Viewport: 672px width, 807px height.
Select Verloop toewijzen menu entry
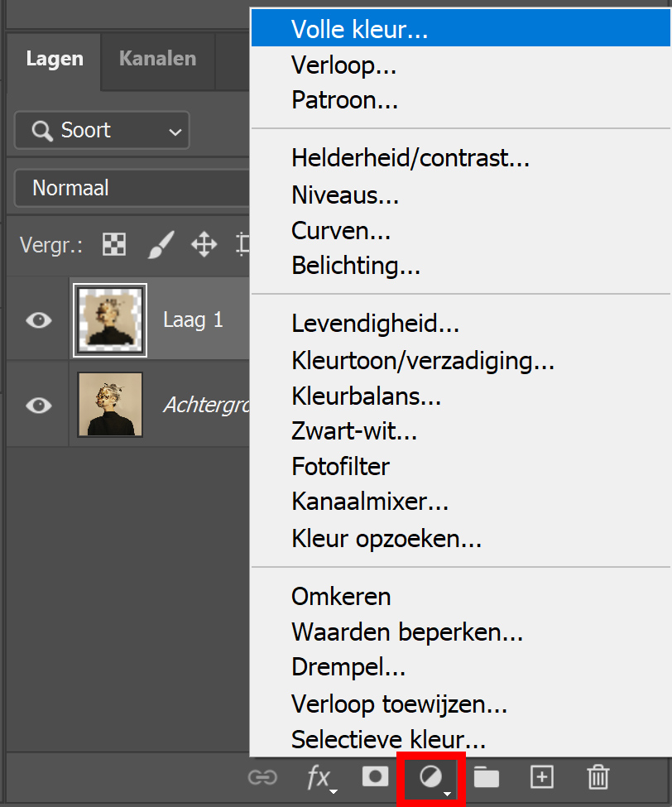click(x=399, y=704)
